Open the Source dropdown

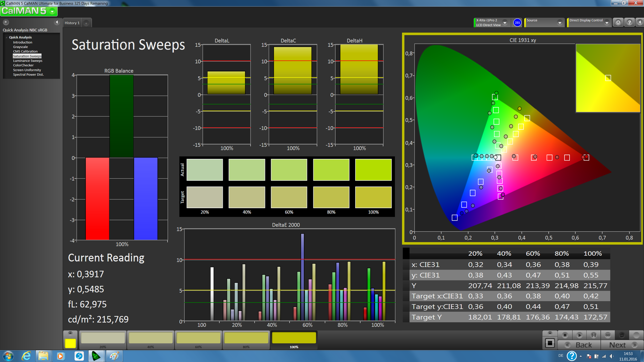559,22
